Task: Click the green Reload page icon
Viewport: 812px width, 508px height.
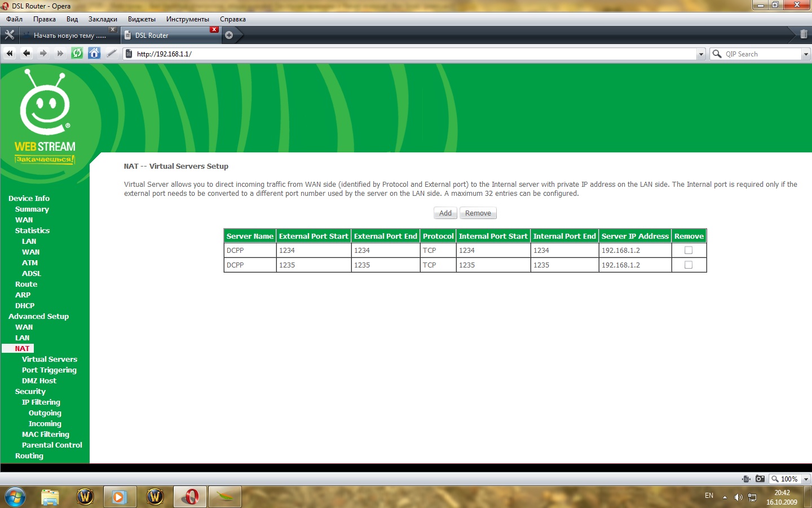Action: 77,54
